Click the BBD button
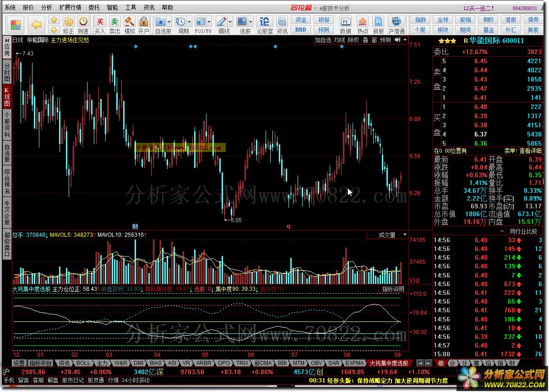 click(301, 30)
